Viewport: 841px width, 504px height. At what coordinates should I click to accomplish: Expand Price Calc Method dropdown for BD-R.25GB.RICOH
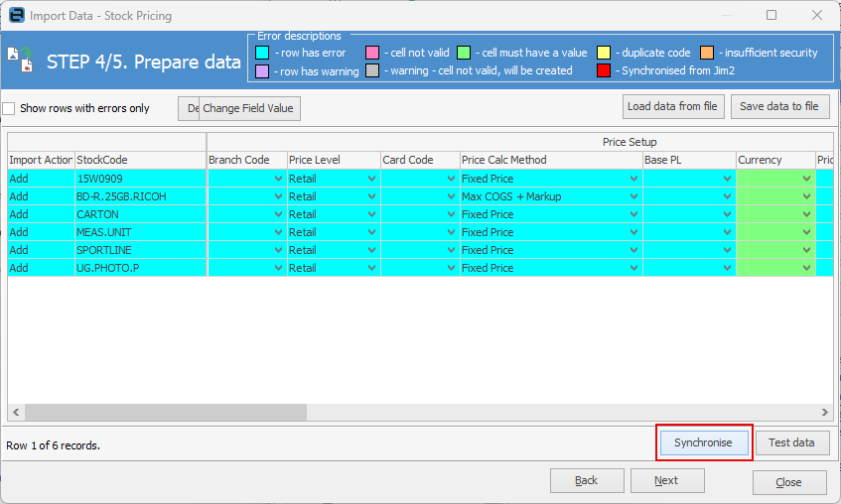[633, 196]
